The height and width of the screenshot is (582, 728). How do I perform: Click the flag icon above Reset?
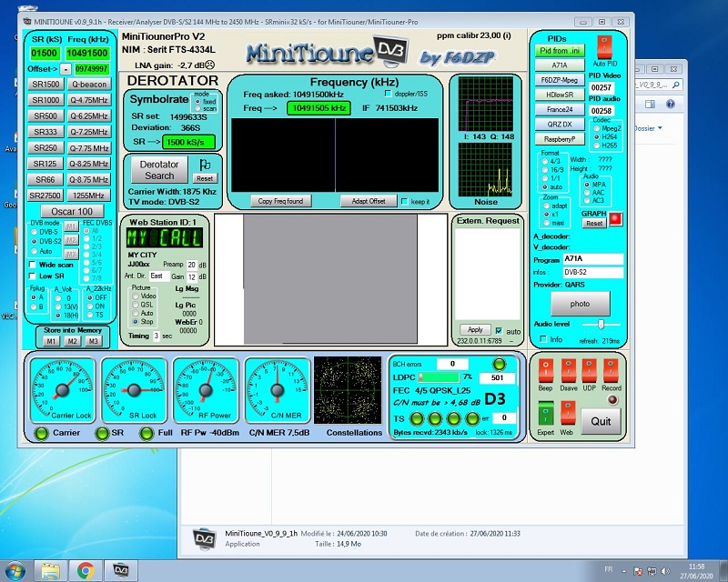pyautogui.click(x=205, y=165)
